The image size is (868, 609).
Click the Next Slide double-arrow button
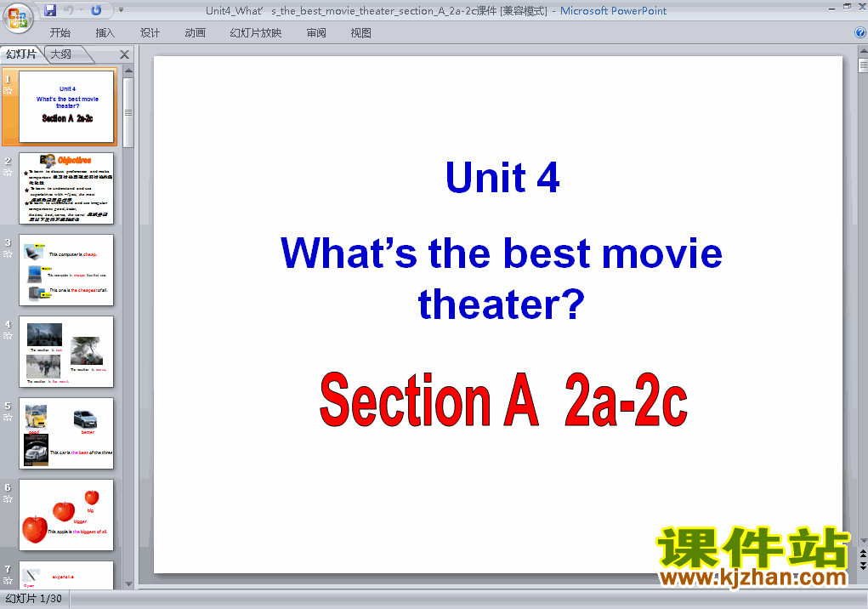[863, 565]
